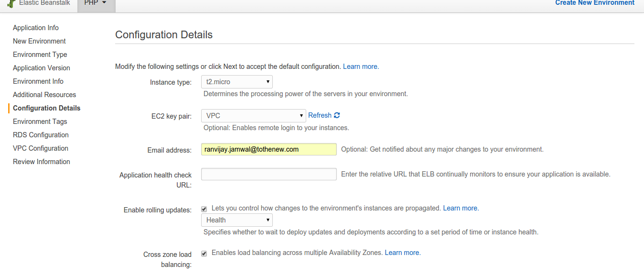Open the rolling updates Health dropdown
The width and height of the screenshot is (644, 277).
click(237, 220)
